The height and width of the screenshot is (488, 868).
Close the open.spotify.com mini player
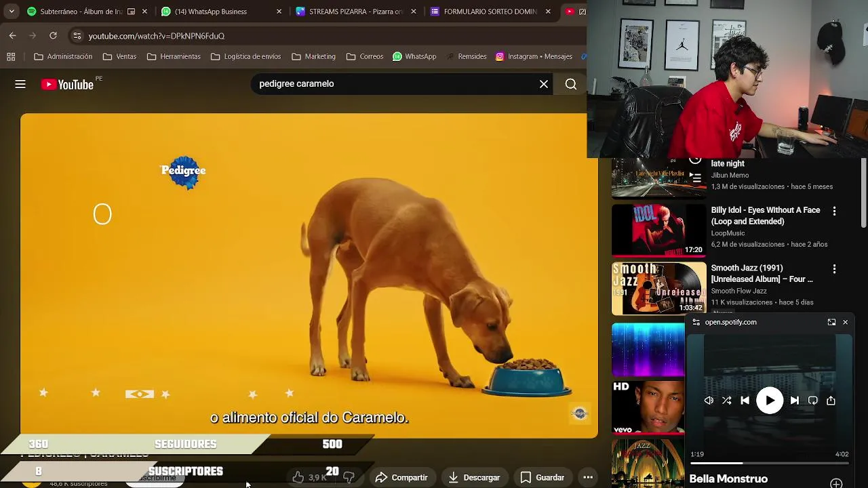[x=845, y=323]
